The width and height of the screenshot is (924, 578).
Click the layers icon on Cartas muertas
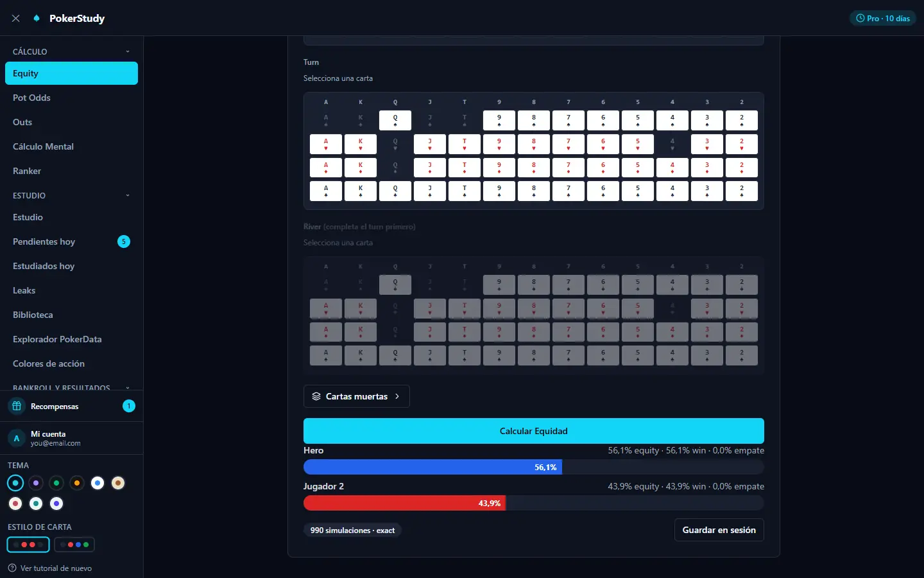pos(316,396)
